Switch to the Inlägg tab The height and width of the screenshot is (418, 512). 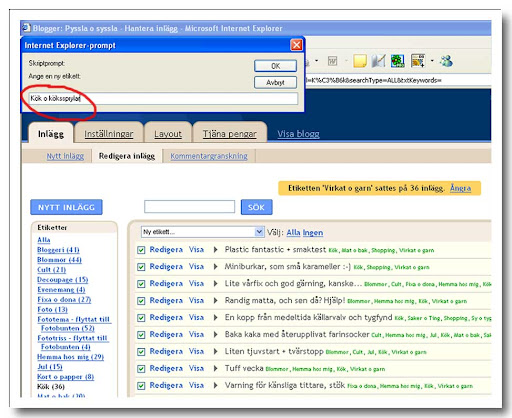(51, 134)
